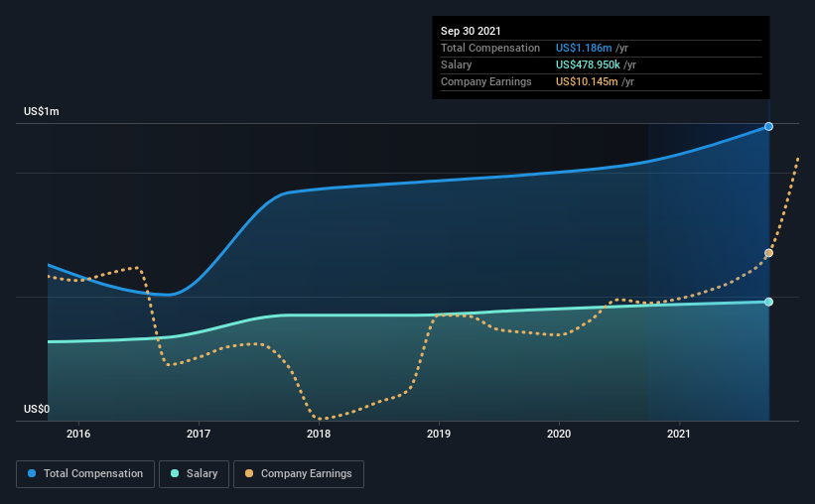Click the Salary label in tooltip

457,64
